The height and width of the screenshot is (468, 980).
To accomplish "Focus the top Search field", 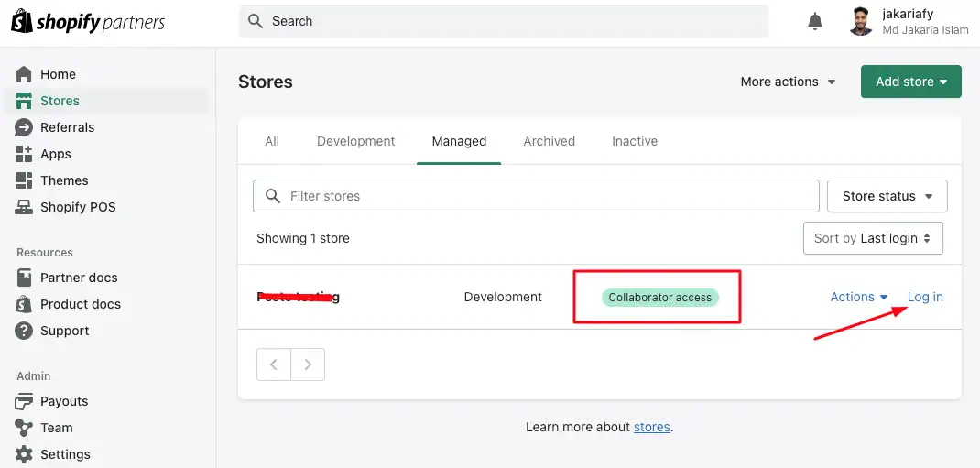I will point(504,21).
